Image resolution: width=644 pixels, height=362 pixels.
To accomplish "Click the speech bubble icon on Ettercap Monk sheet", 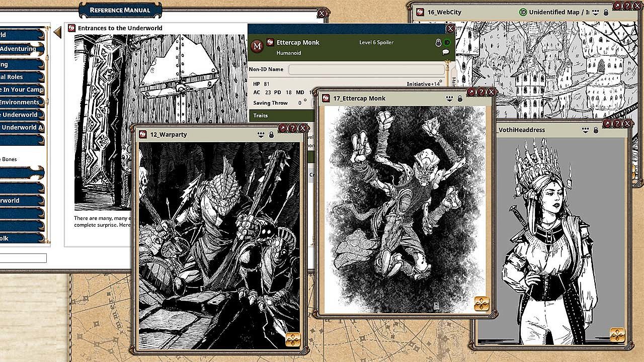I will 446,52.
